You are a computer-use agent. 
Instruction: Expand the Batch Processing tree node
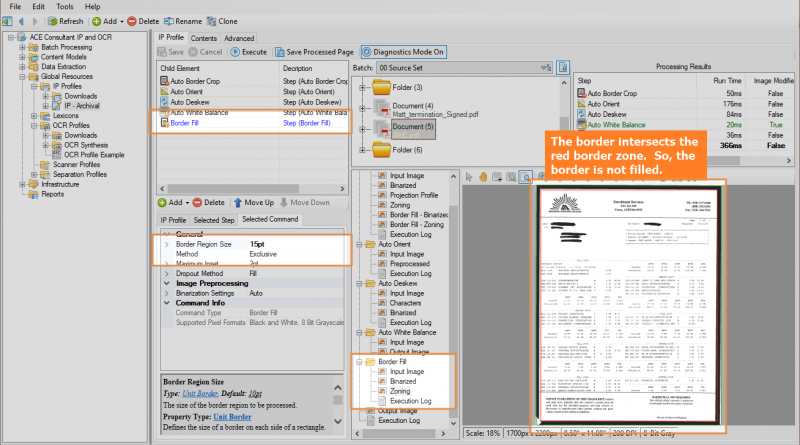point(24,47)
